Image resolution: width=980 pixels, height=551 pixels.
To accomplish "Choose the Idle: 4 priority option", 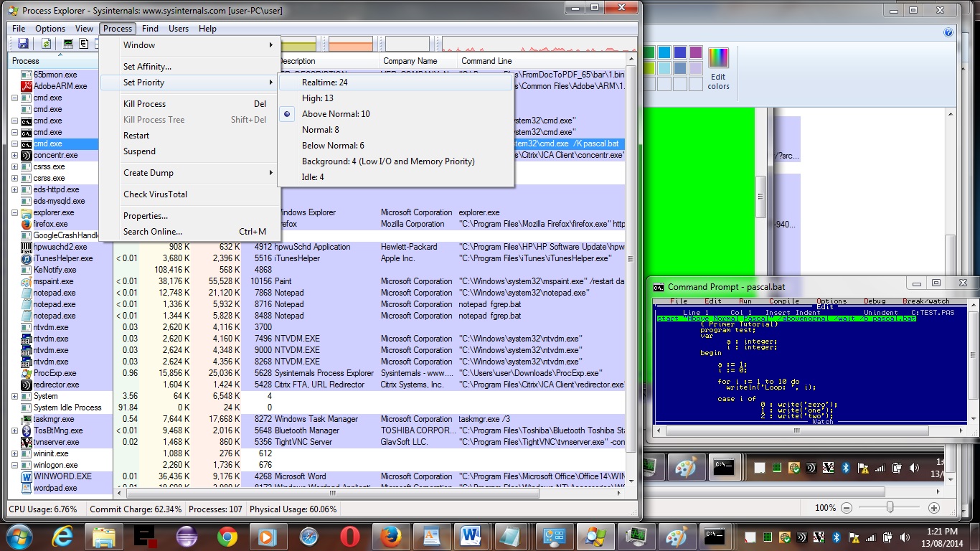I will [313, 177].
